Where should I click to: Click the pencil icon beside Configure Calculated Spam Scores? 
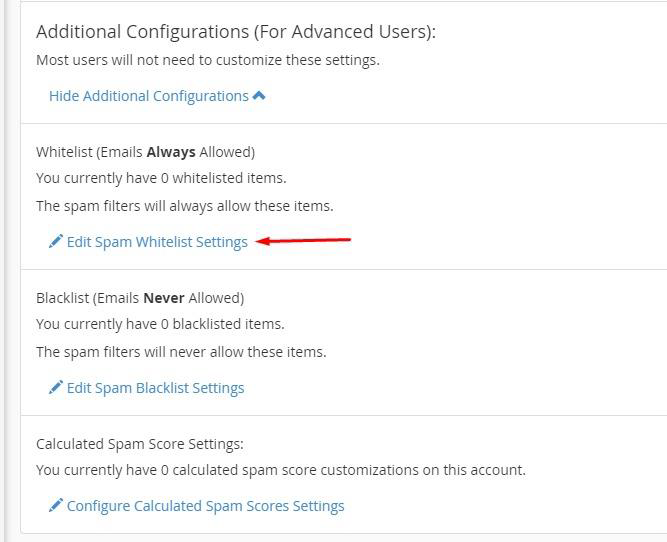pyautogui.click(x=56, y=505)
